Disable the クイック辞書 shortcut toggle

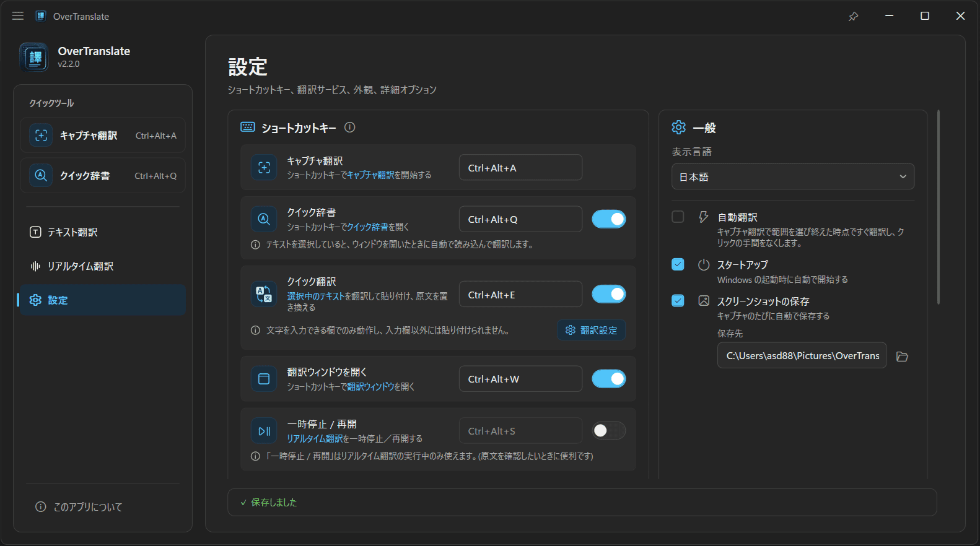(x=609, y=219)
